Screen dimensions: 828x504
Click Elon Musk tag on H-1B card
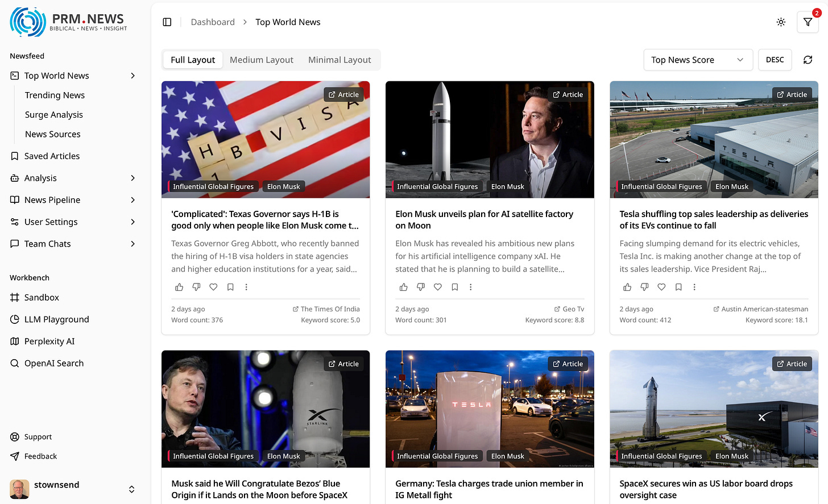point(283,186)
